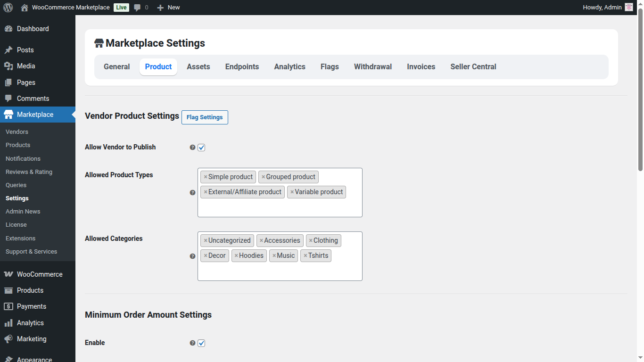The height and width of the screenshot is (362, 644).
Task: Remove Clothing from Allowed Categories
Action: pos(311,240)
